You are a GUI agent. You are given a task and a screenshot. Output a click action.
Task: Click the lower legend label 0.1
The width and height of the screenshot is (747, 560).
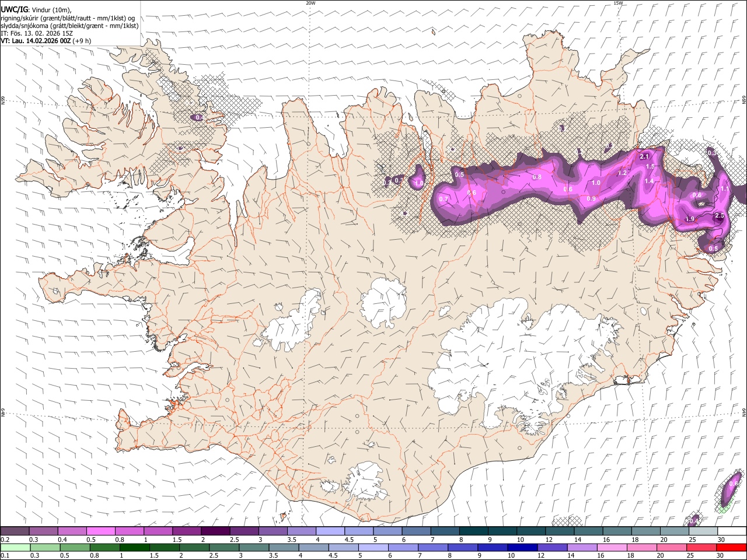coord(5,556)
